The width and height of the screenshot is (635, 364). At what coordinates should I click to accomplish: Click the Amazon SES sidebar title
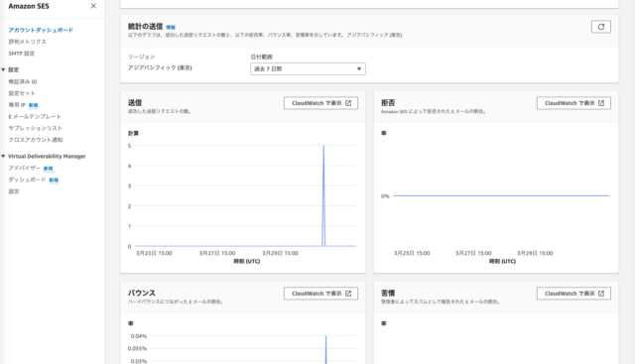[x=29, y=6]
